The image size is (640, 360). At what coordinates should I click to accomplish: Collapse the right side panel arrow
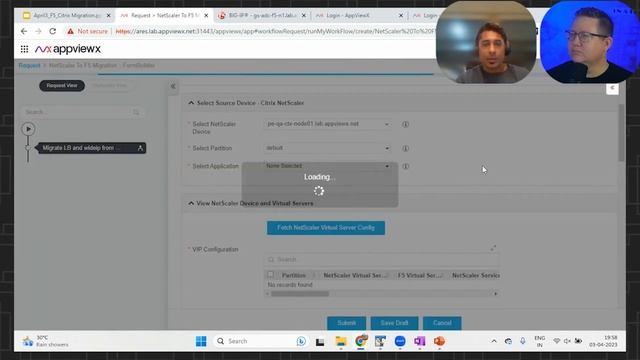tap(612, 88)
